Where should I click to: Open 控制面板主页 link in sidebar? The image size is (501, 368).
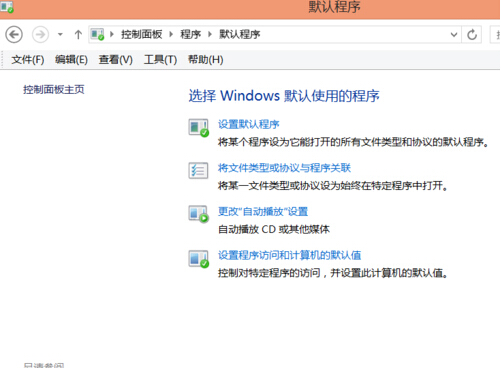click(54, 89)
